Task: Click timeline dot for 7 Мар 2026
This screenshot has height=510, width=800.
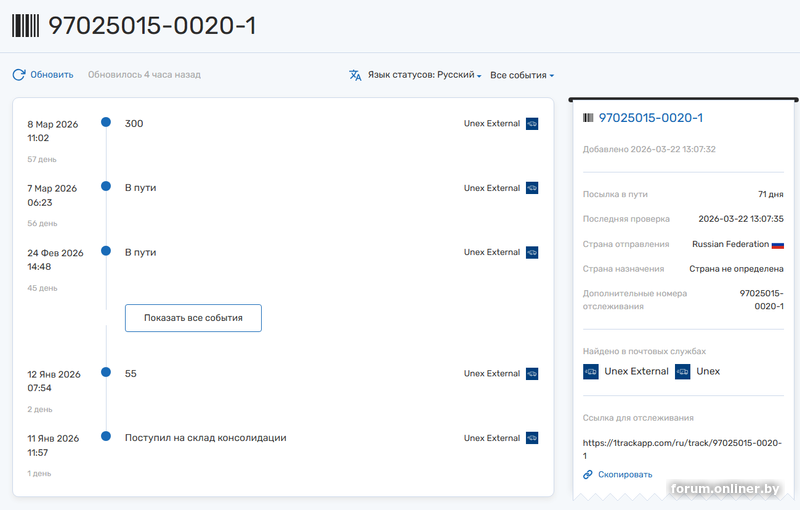Action: pos(106,186)
